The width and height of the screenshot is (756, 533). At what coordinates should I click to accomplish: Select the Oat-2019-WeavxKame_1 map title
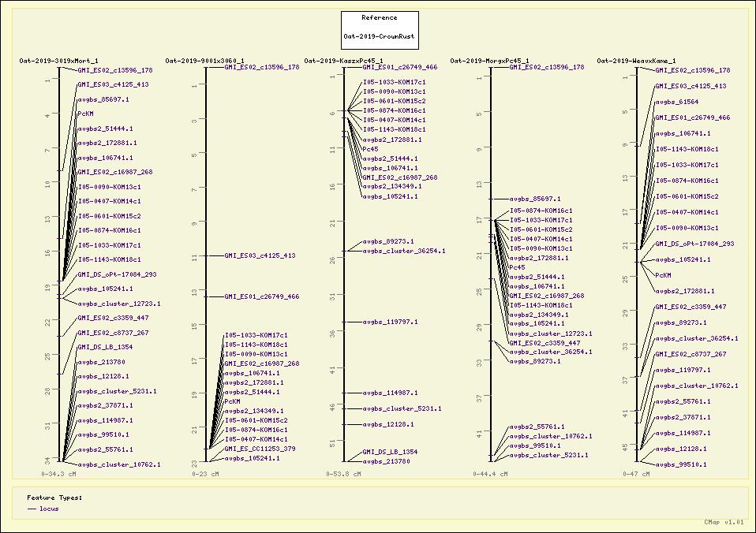tap(636, 61)
